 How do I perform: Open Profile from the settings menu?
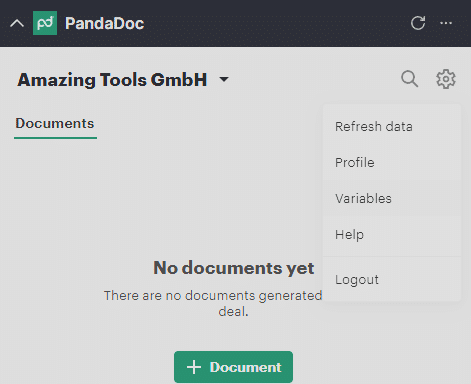392,163
